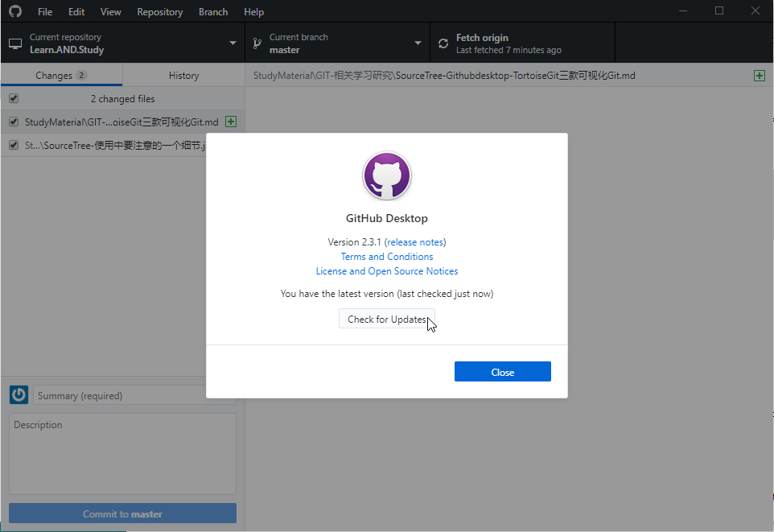Click the master branch name
774x532 pixels.
click(x=284, y=50)
